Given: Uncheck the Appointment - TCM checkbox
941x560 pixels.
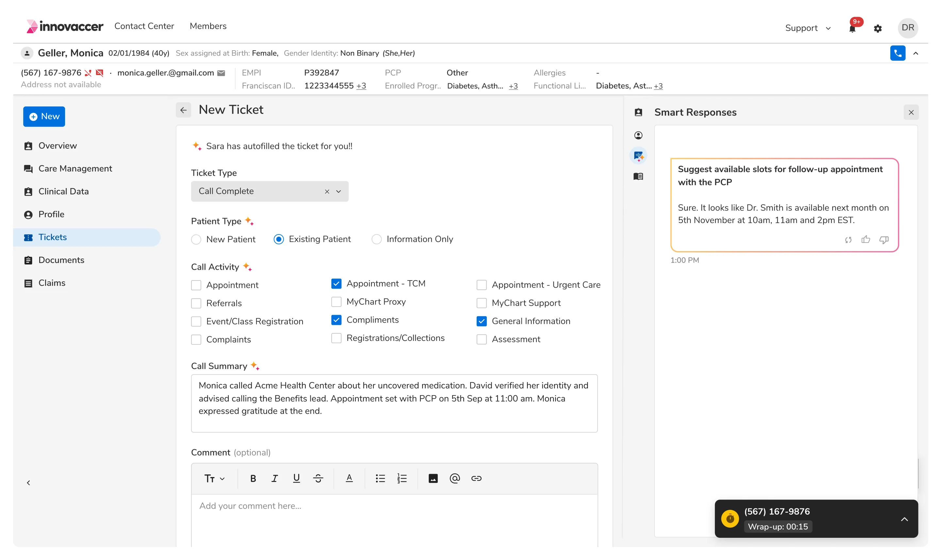Looking at the screenshot, I should tap(336, 284).
